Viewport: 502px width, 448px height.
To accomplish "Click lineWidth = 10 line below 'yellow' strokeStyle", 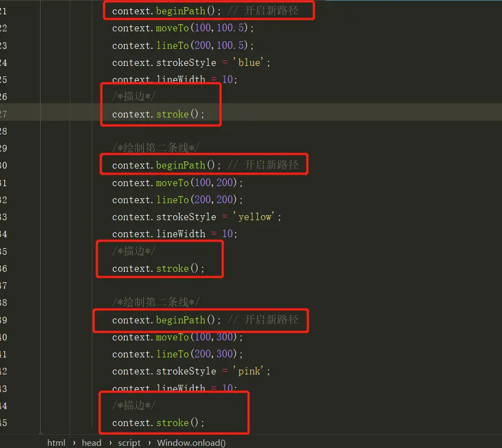I will pyautogui.click(x=175, y=234).
